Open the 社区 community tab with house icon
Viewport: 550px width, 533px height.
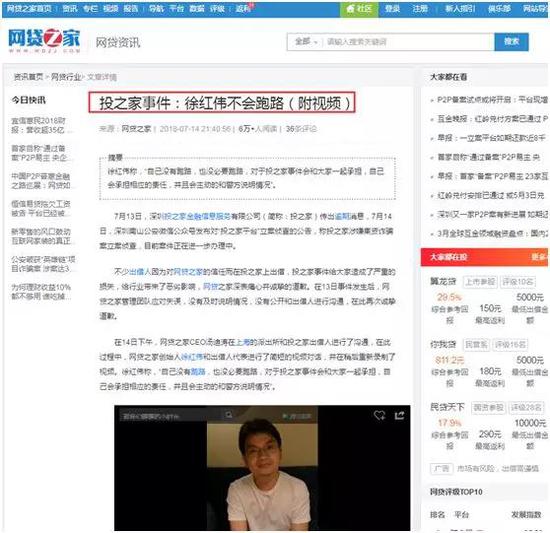coord(359,8)
